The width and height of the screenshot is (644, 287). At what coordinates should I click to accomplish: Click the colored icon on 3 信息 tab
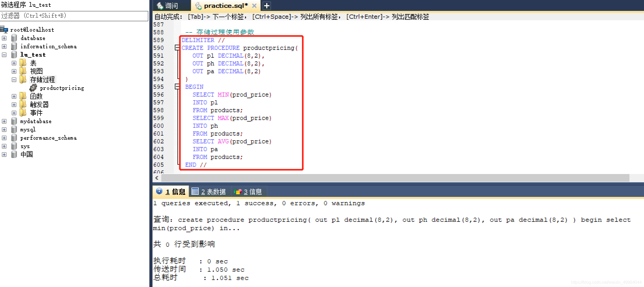[x=238, y=192]
